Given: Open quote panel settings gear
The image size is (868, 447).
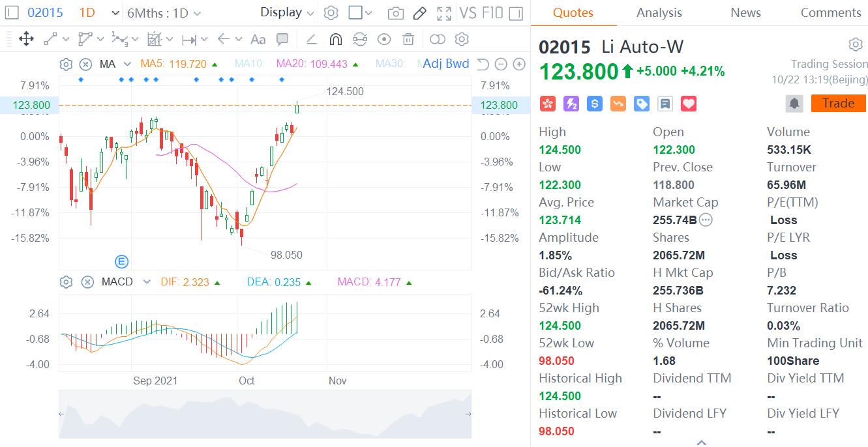Looking at the screenshot, I should (x=856, y=44).
